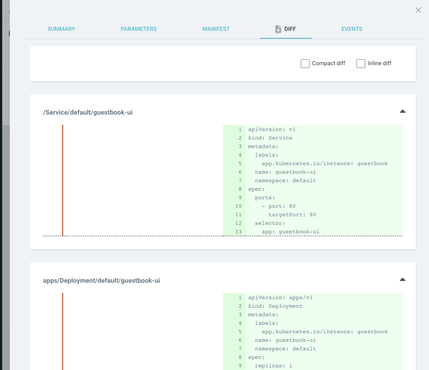Open the PARAMETERS tab
The image size is (429, 370).
(x=139, y=29)
